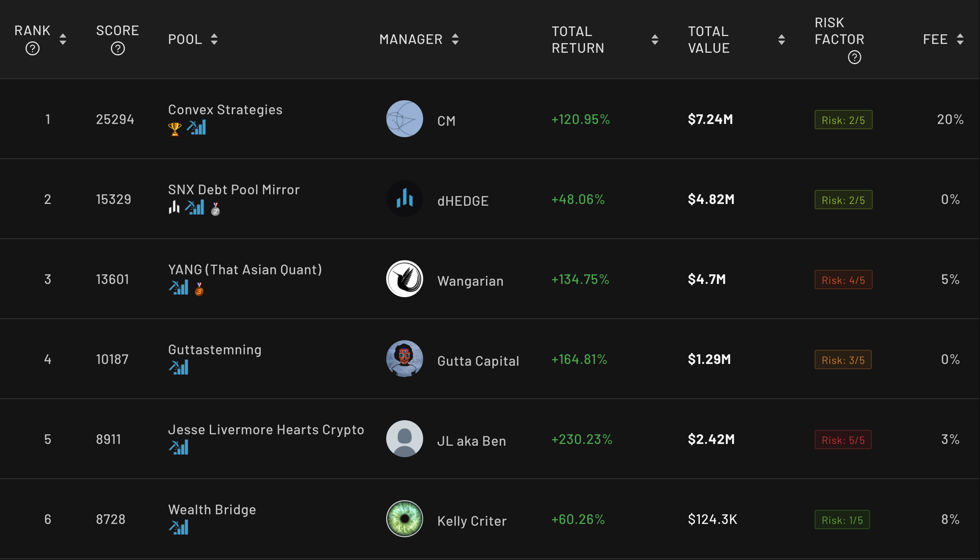
Task: Open the Convex Strategies pool
Action: point(225,109)
